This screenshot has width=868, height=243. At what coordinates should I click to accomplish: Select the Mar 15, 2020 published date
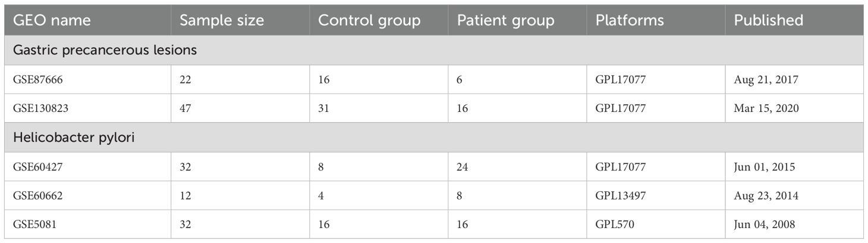click(766, 108)
